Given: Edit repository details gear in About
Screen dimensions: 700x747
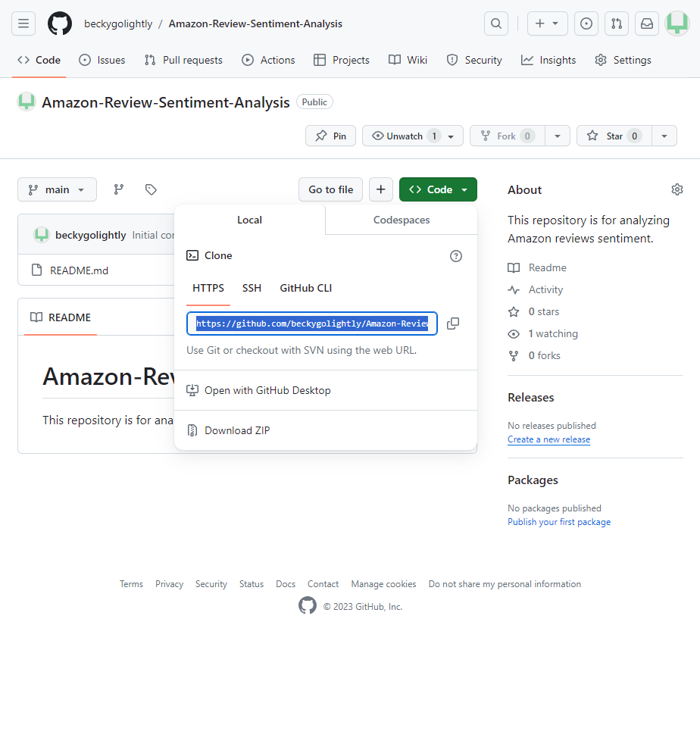Looking at the screenshot, I should click(x=677, y=189).
